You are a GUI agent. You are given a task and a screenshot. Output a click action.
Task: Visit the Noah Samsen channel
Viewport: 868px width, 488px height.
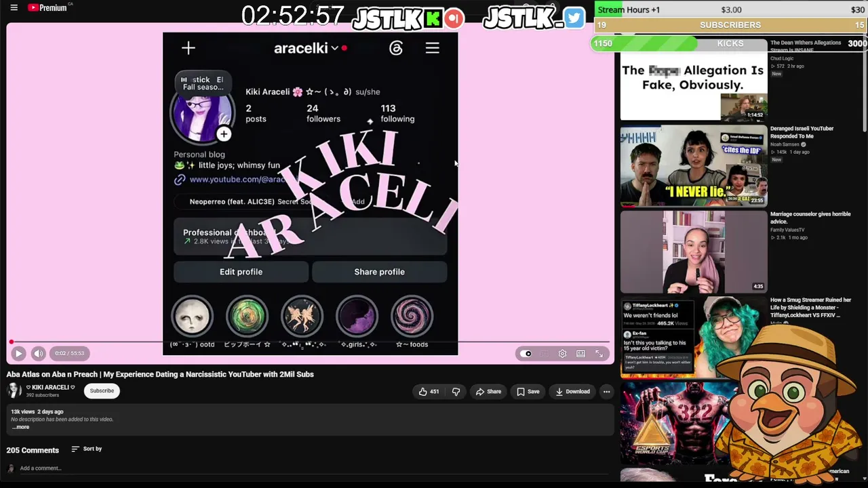pos(787,144)
